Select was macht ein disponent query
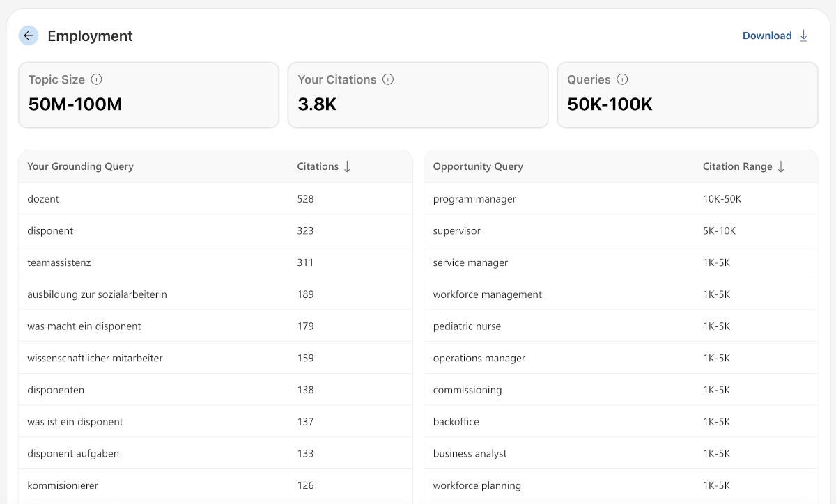The height and width of the screenshot is (504, 836). point(215,326)
